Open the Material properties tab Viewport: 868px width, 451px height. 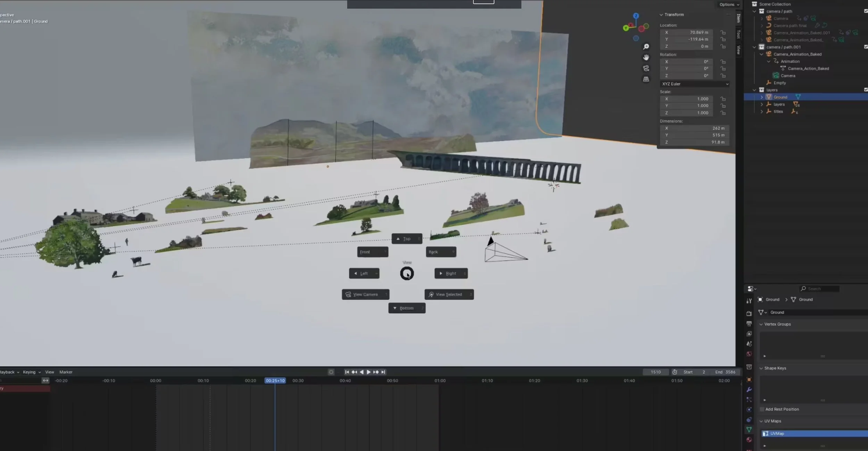[749, 440]
